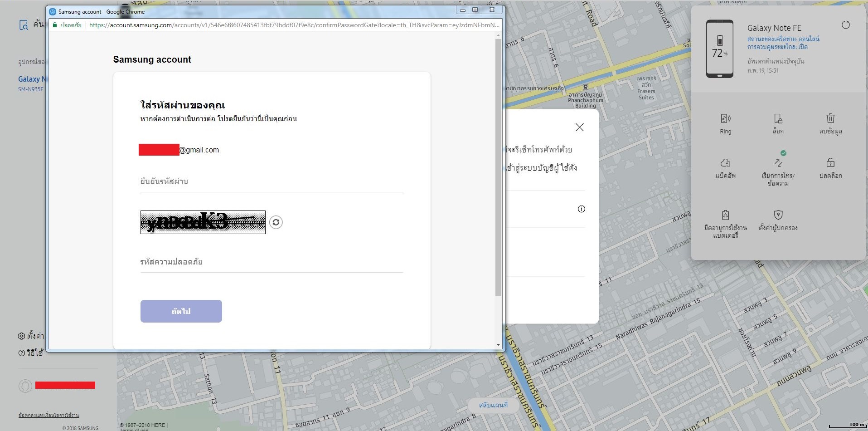Open How to use (วิธีใช้) help link

30,353
